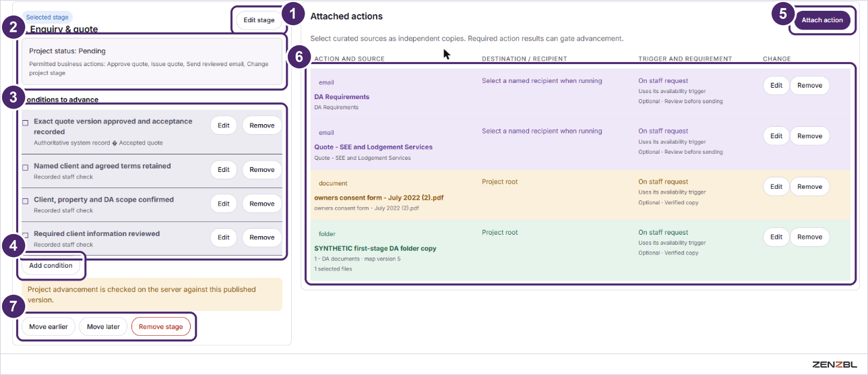Click 'Optional · Verified copy' in document row
The width and height of the screenshot is (868, 375).
[669, 202]
